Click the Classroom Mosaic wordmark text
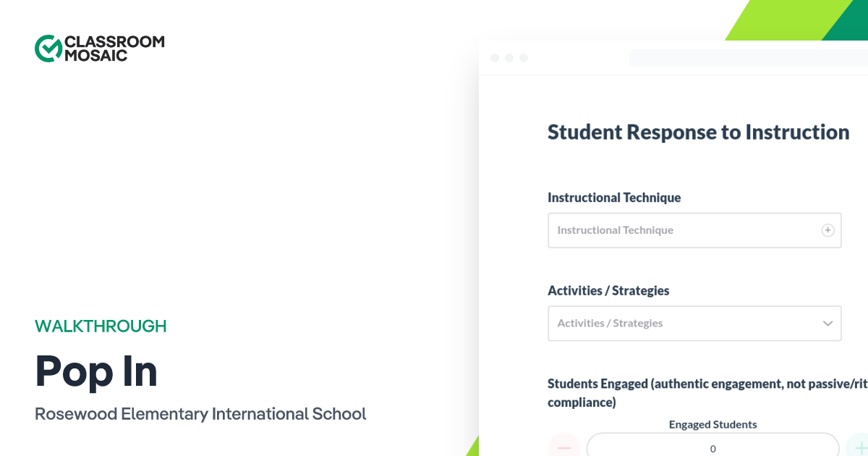 (x=114, y=48)
